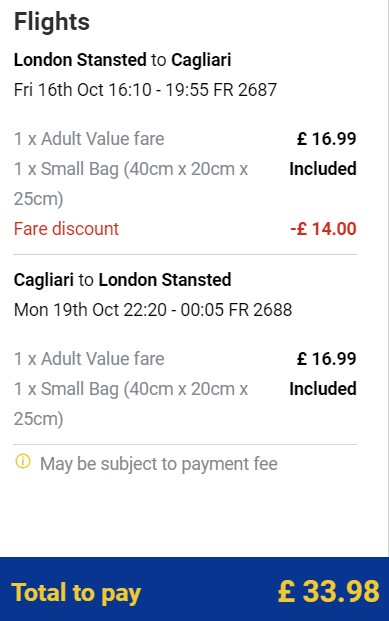Click the outbound £ 16.99 fare price
This screenshot has width=389, height=621.
(x=327, y=139)
